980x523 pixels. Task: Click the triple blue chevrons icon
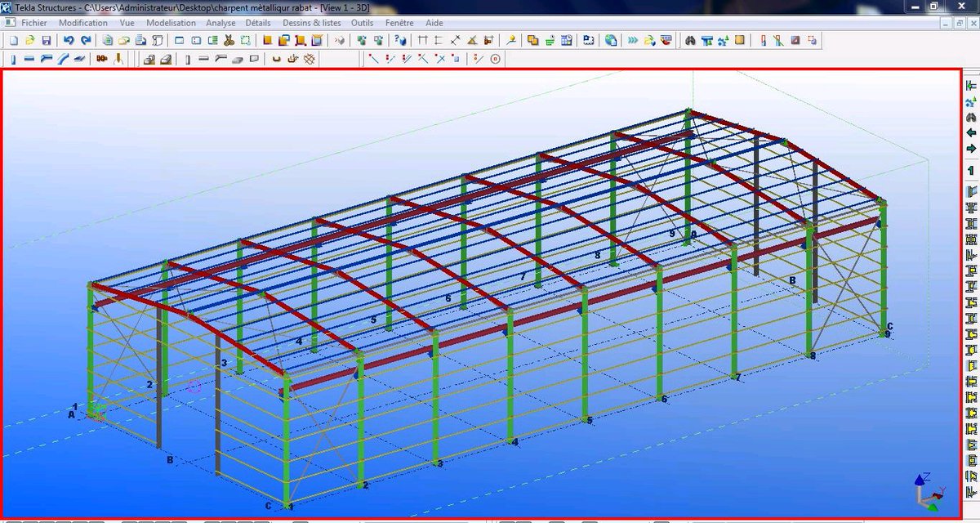tap(632, 40)
